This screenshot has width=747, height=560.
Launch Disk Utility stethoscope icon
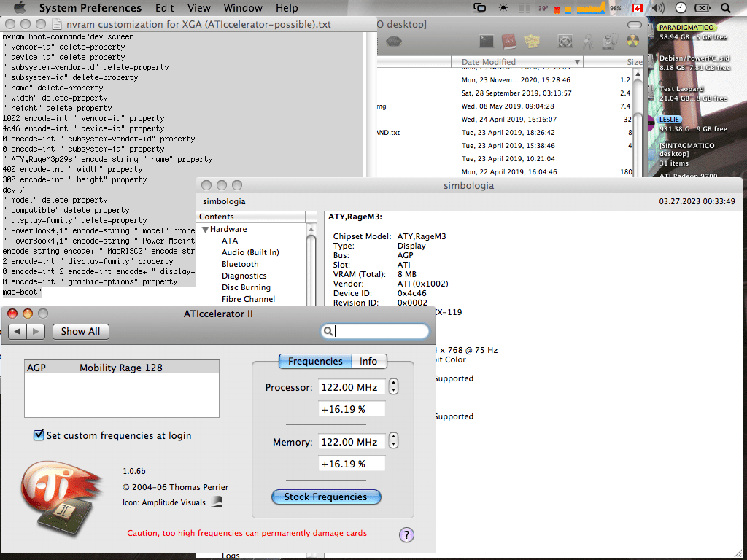click(611, 42)
